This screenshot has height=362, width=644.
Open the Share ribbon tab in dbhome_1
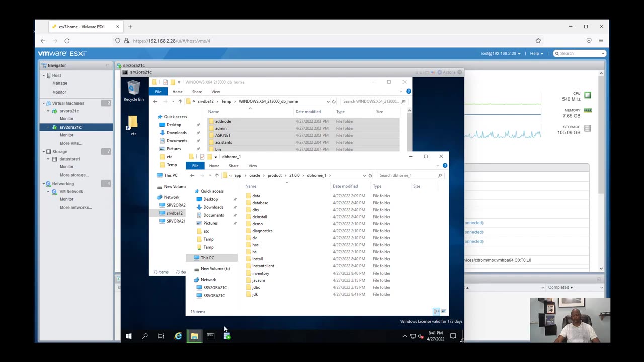[234, 166]
